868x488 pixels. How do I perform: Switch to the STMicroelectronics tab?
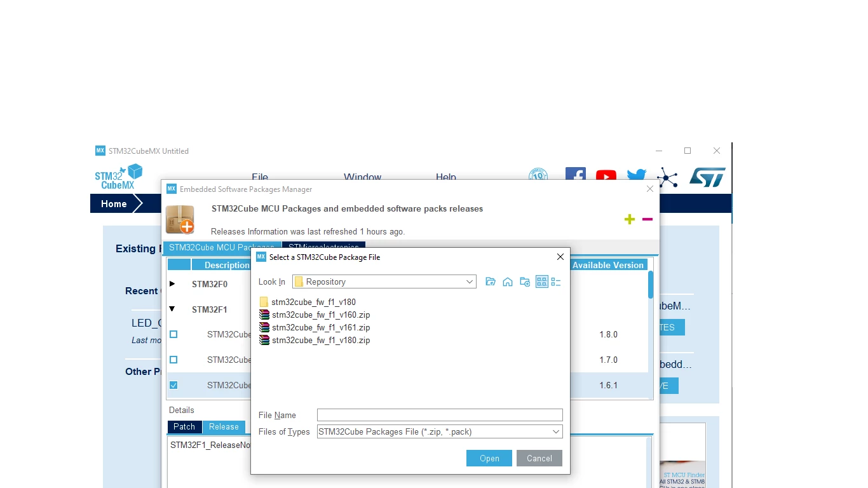tap(323, 247)
